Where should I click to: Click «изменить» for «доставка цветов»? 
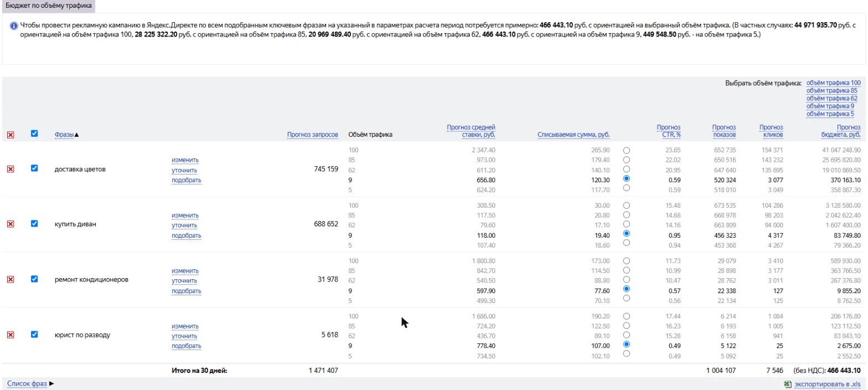tap(185, 160)
